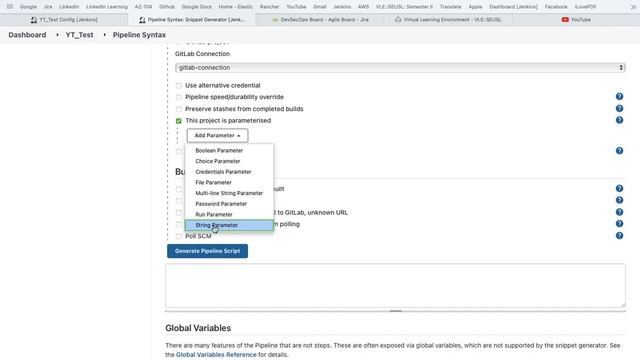Collapse the Add Parameter dropdown button
The width and height of the screenshot is (640, 360).
click(x=217, y=136)
